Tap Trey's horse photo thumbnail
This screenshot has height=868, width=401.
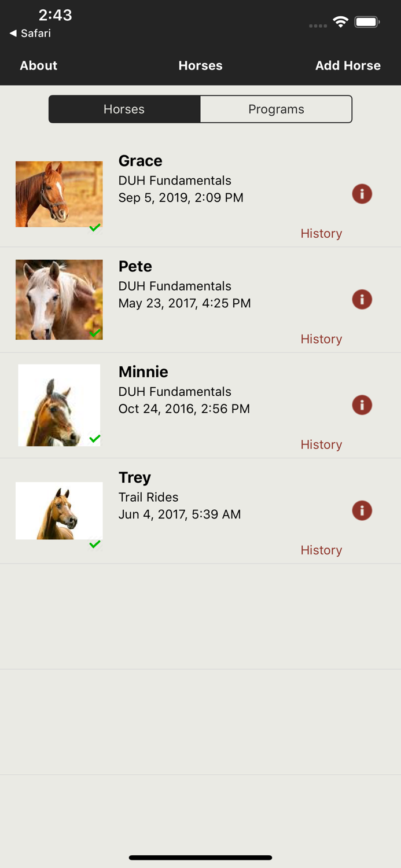58,510
